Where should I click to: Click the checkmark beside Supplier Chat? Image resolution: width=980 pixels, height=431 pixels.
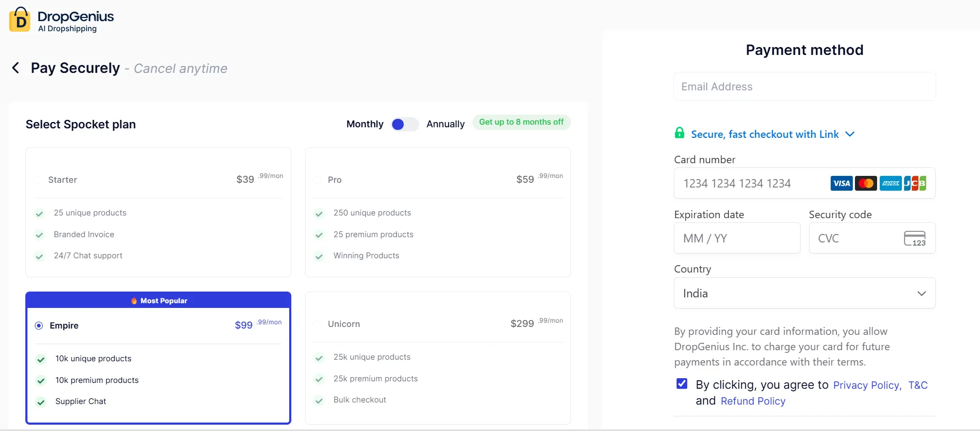41,402
